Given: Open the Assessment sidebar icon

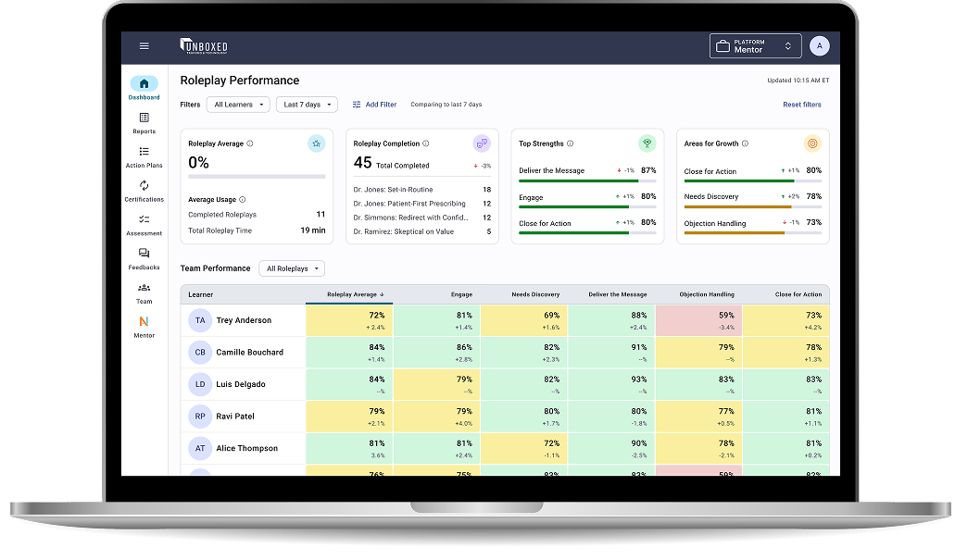Looking at the screenshot, I should pyautogui.click(x=144, y=225).
